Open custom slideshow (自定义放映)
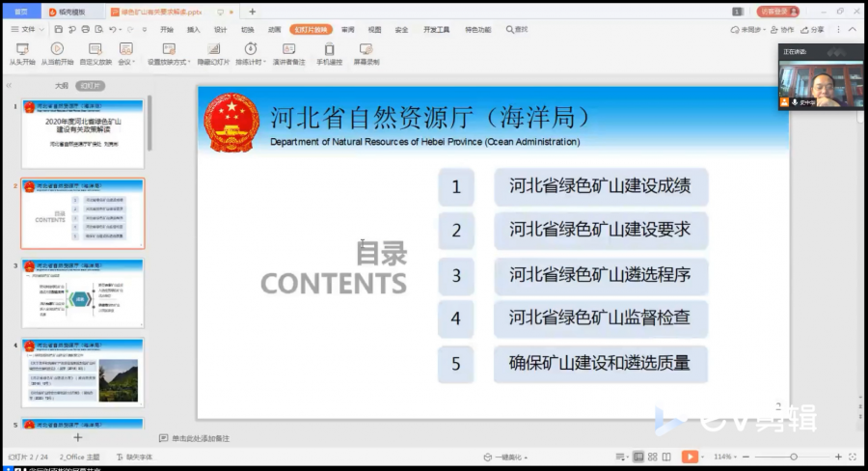The height and width of the screenshot is (471, 868). pyautogui.click(x=95, y=54)
